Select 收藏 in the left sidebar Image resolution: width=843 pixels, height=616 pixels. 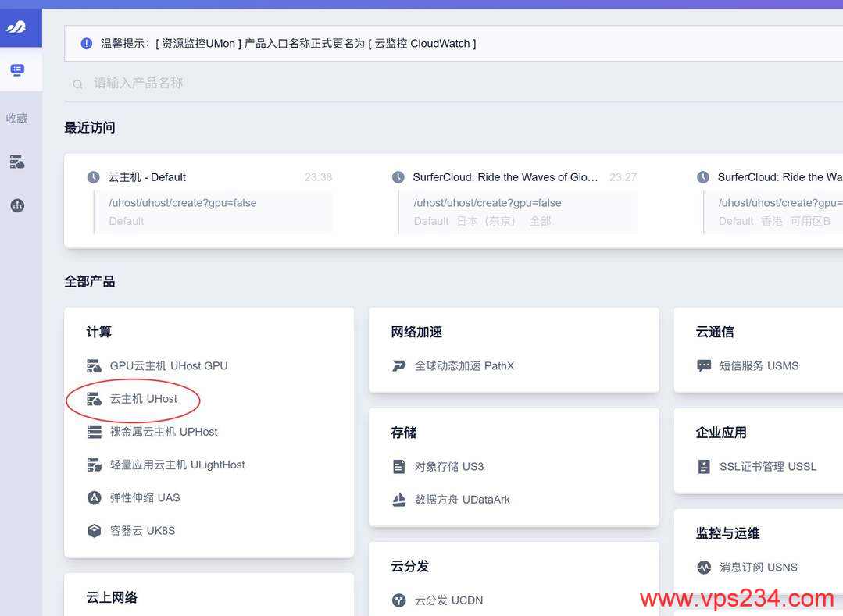point(17,118)
